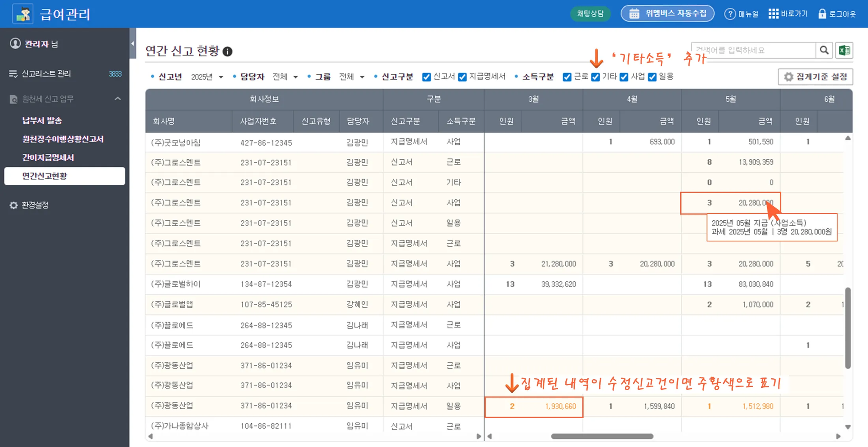Open 원천징수이행상황신고서 menu item
Screen dimensions: 868x447
tap(63, 139)
